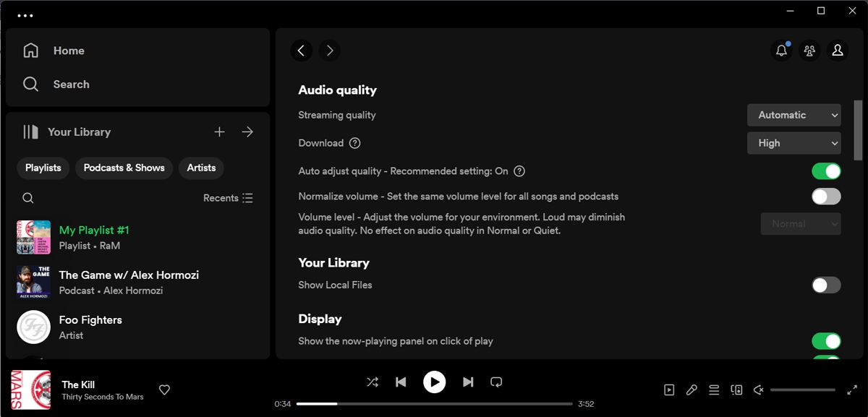This screenshot has width=868, height=417.
Task: Disable Auto adjust quality
Action: pyautogui.click(x=825, y=171)
